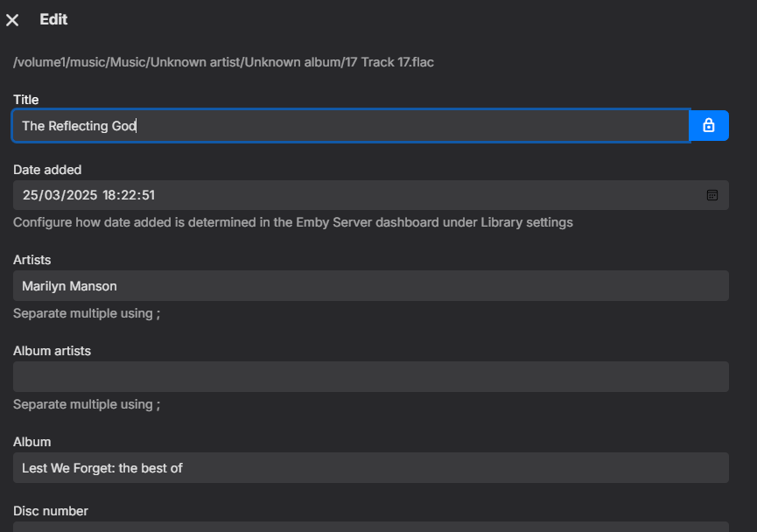Click the separator hint under Artists field
This screenshot has width=757, height=532.
click(x=87, y=313)
